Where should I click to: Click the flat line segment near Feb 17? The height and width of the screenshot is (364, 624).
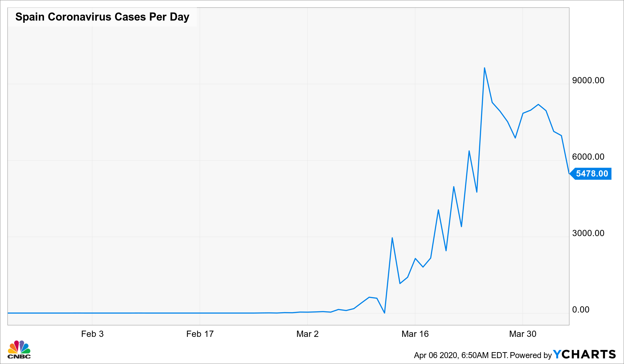point(200,313)
